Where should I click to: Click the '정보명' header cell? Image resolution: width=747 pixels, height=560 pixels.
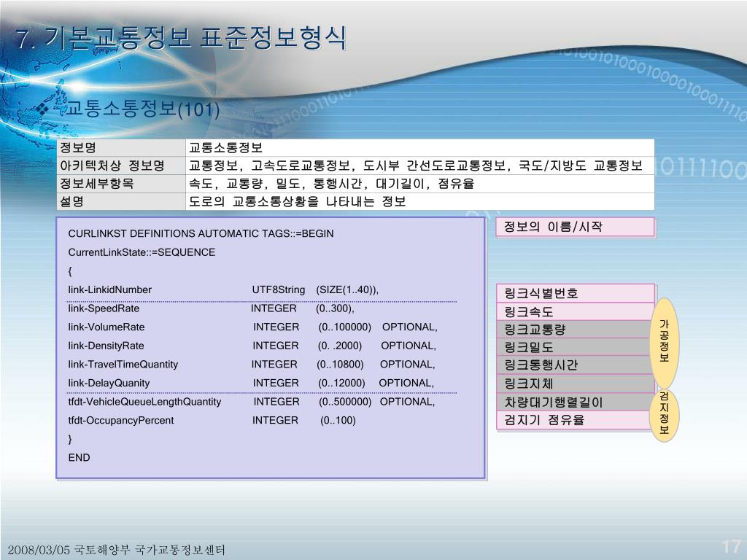(x=121, y=147)
